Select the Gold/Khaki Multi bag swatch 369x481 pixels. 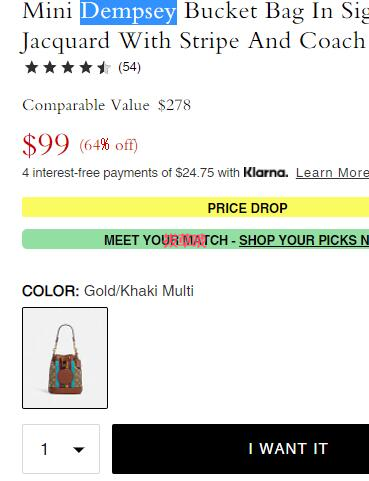tap(65, 358)
